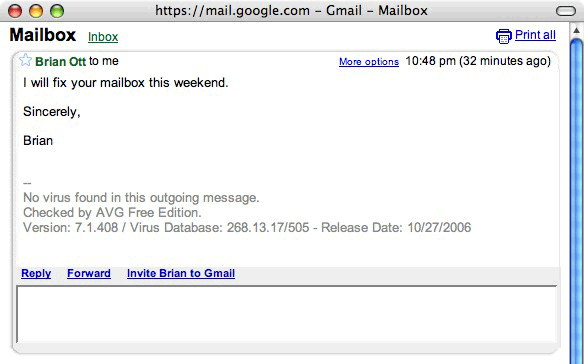The image size is (584, 364).
Task: Click the sender name Brian Ott
Action: click(60, 61)
